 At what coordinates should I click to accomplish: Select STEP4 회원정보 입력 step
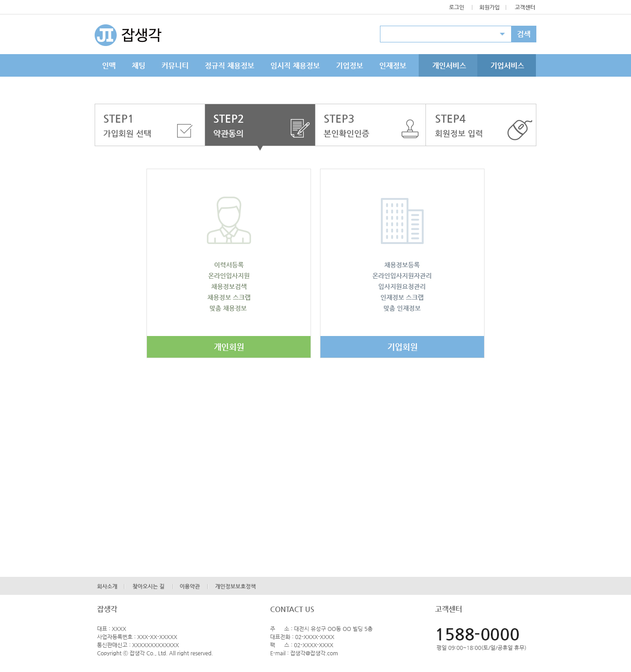point(481,125)
